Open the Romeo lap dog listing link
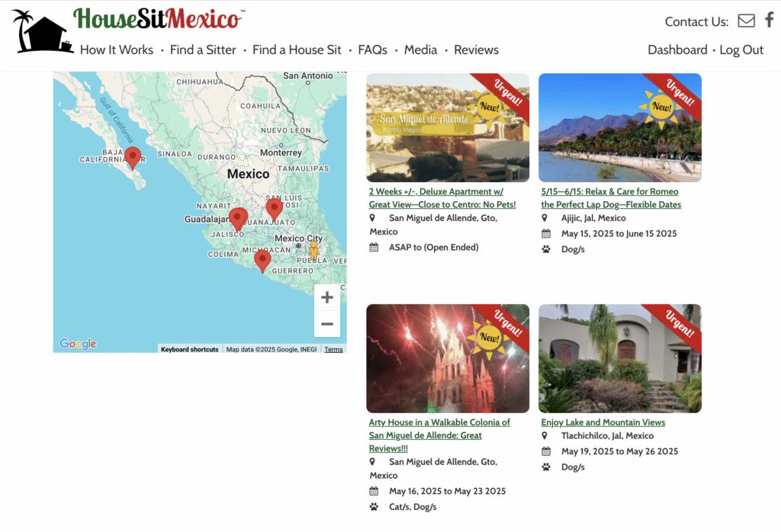 pyautogui.click(x=611, y=198)
